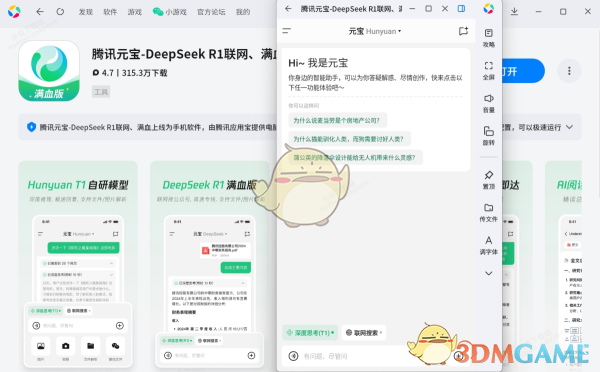This screenshot has width=600, height=372.
Task: Open the 攻略 guide in the sidebar
Action: 489,38
